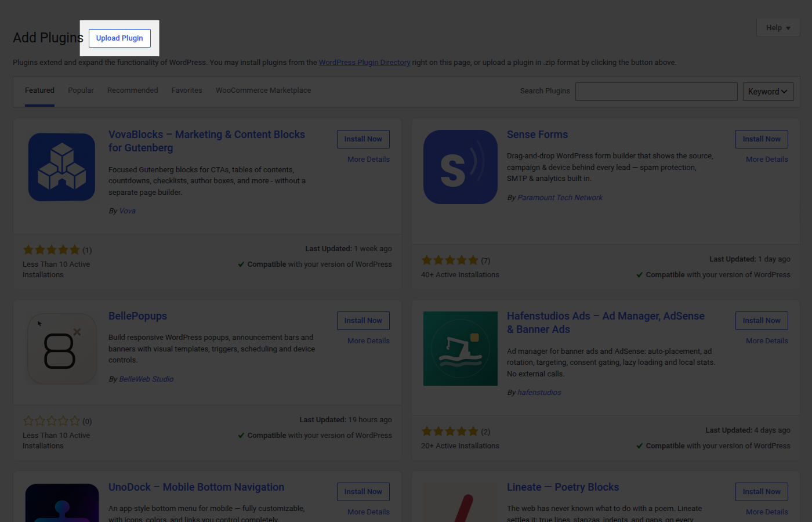The image size is (812, 522).
Task: Click the Sense Forms plugin icon
Action: point(461,167)
